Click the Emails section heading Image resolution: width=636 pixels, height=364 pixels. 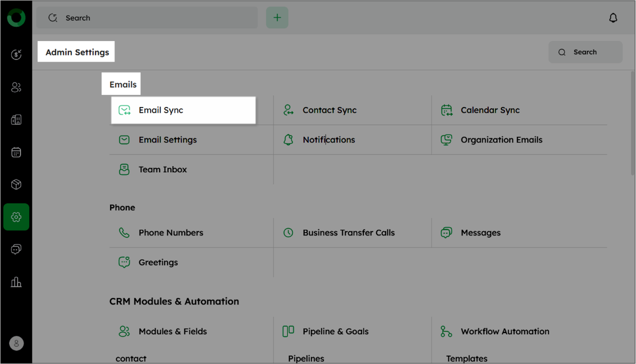[123, 84]
